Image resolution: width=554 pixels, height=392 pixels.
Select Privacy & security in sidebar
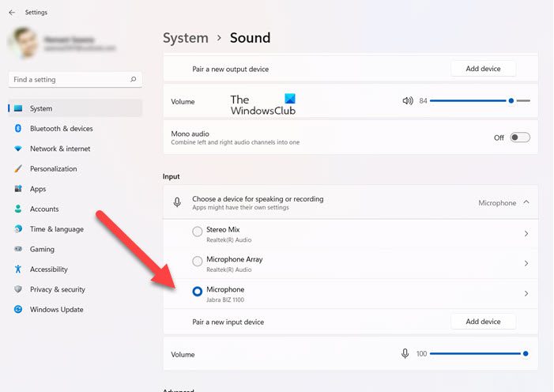[x=57, y=289]
